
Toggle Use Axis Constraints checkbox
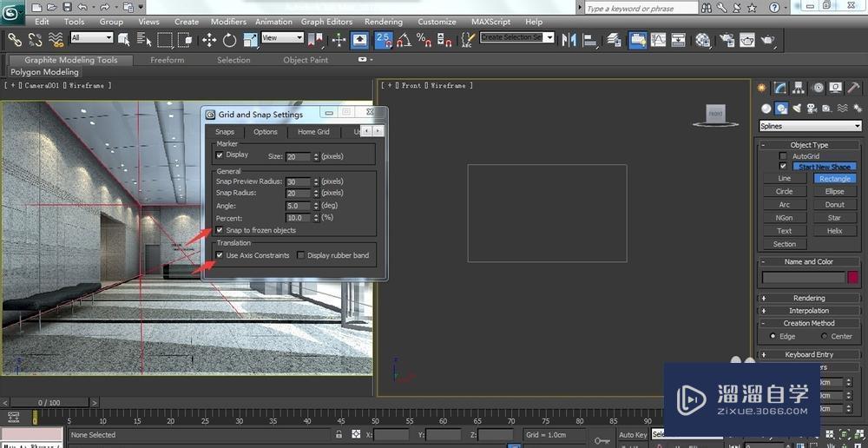pyautogui.click(x=220, y=255)
